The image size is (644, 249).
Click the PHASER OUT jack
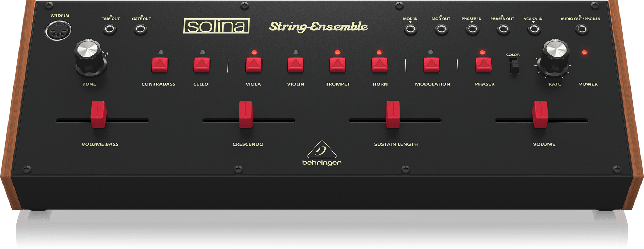pyautogui.click(x=503, y=29)
